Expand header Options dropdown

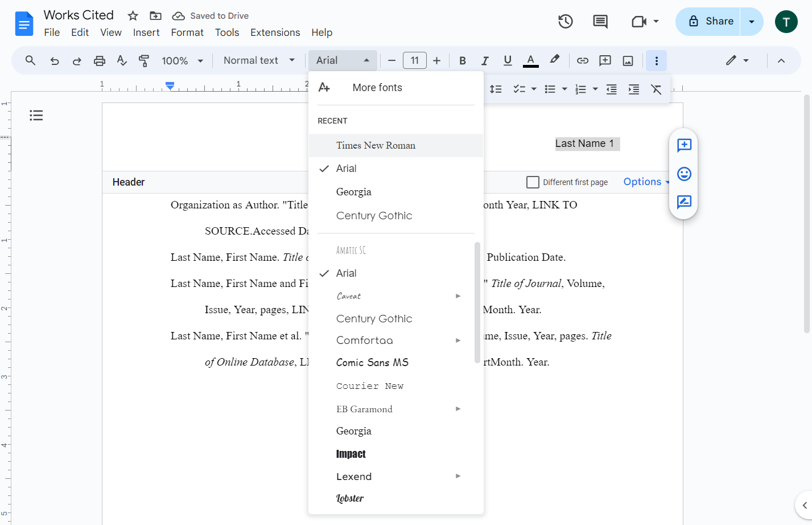(x=646, y=182)
